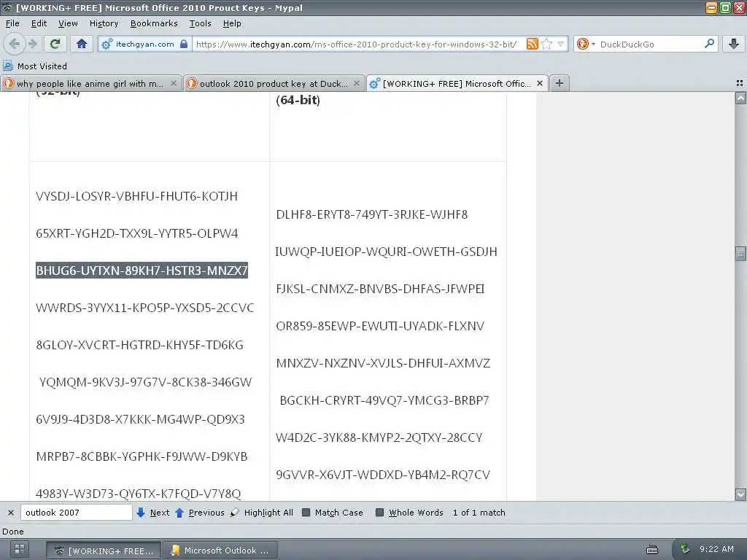Enable the Whole Words checkbox
The image size is (747, 560).
[x=379, y=513]
